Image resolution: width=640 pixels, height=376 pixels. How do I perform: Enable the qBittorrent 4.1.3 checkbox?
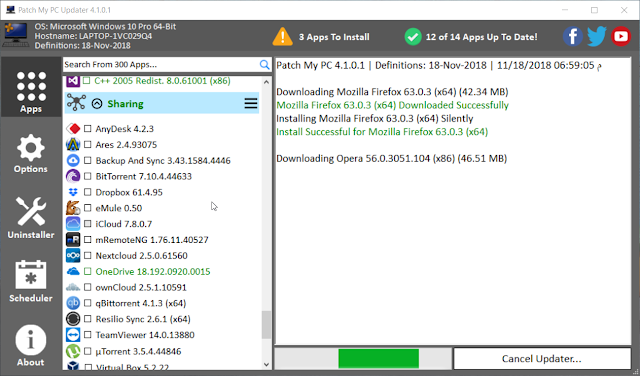coord(87,303)
